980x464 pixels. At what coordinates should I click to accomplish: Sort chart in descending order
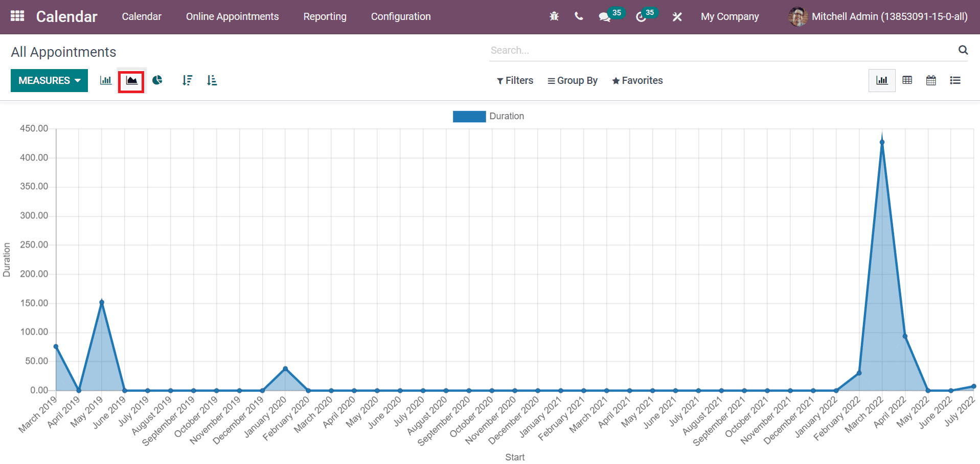187,80
